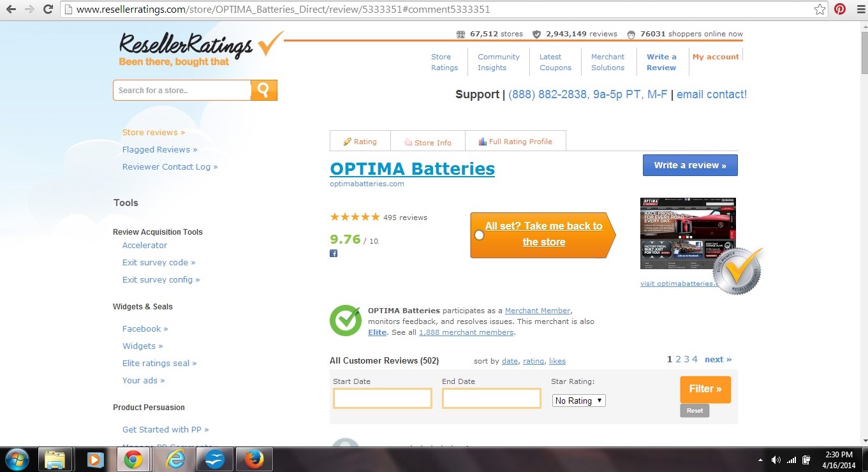This screenshot has height=472, width=868.
Task: Click the next » pagination link
Action: pos(718,359)
